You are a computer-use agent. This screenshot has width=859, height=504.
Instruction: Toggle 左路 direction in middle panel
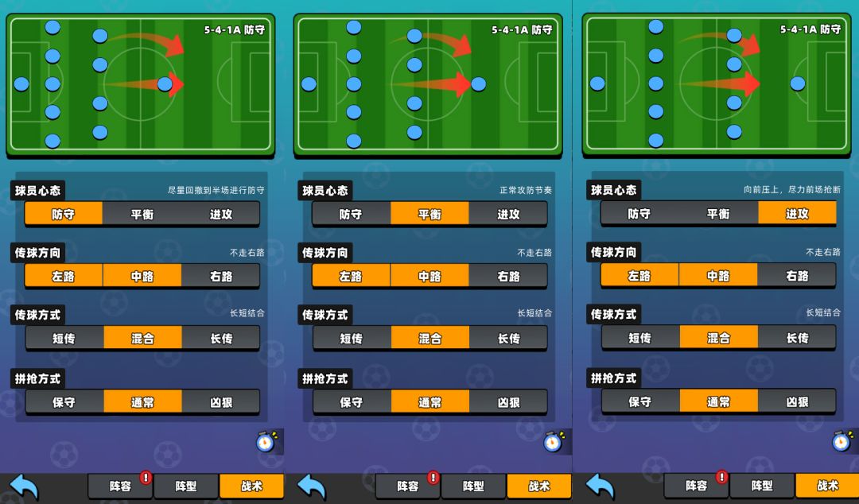tap(352, 276)
